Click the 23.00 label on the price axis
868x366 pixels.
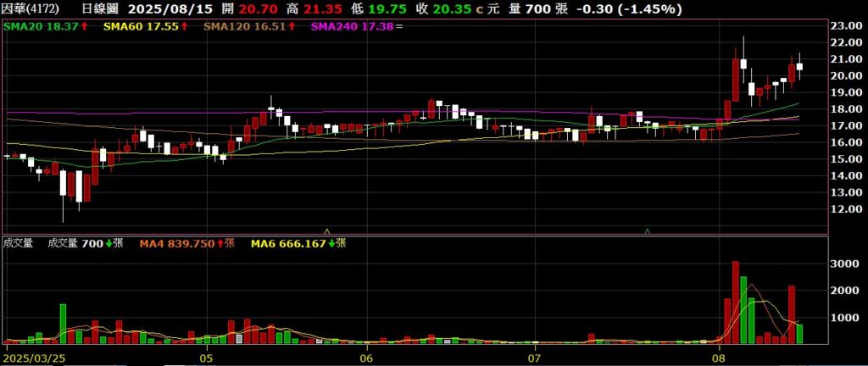[849, 25]
